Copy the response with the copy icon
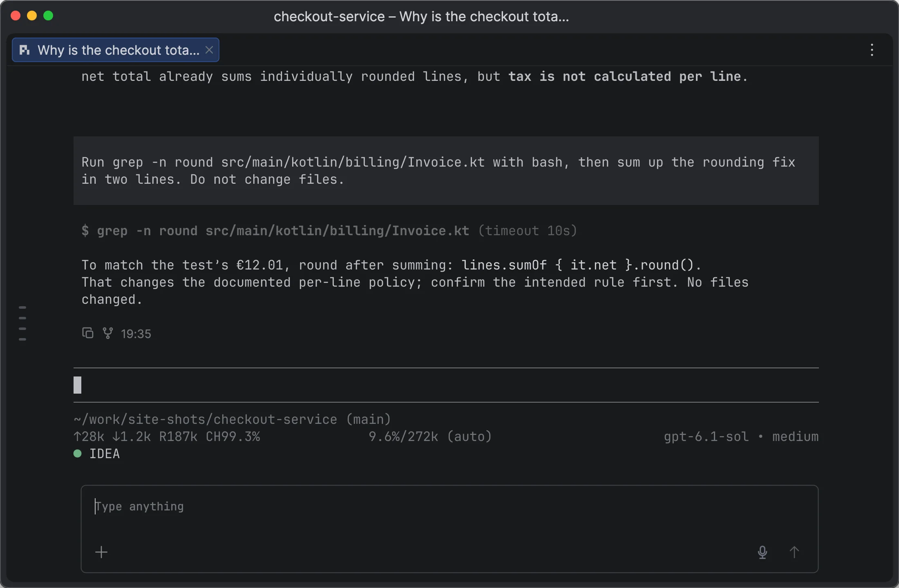This screenshot has width=899, height=588. [x=87, y=333]
